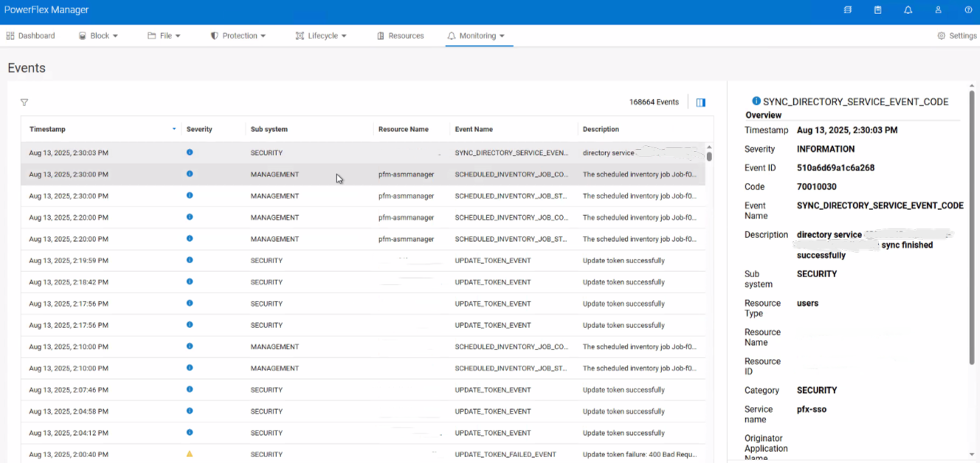Expand the Block dropdown menu
980x463 pixels.
point(98,35)
